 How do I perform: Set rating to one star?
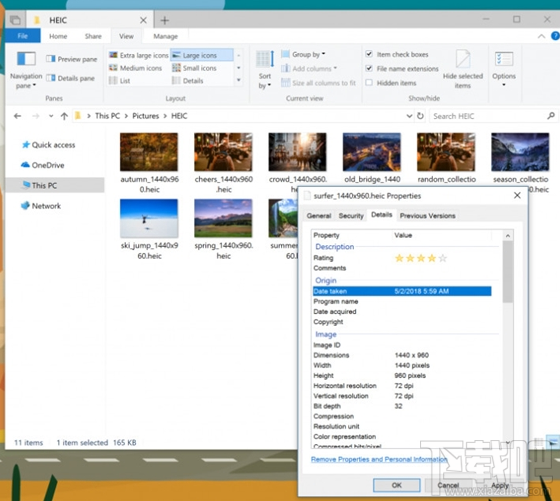(x=399, y=258)
